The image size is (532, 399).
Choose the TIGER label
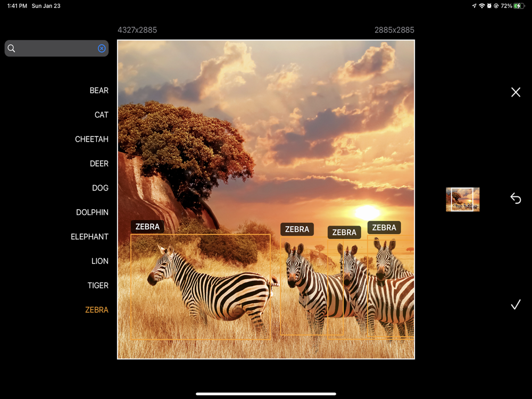click(x=98, y=286)
